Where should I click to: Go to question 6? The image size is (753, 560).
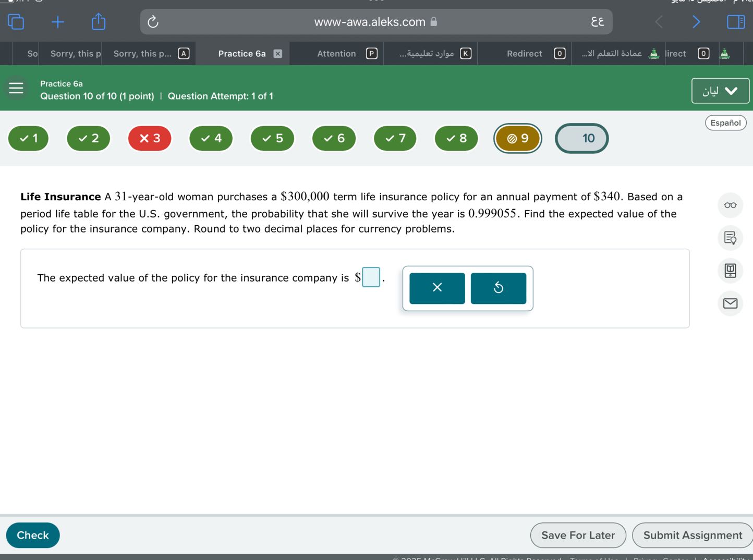[x=334, y=138]
